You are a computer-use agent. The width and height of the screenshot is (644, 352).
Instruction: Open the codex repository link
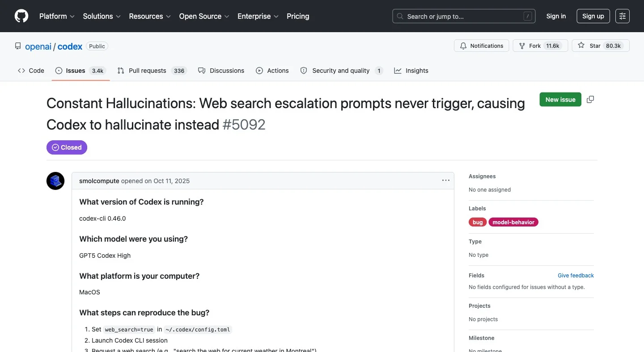point(70,46)
